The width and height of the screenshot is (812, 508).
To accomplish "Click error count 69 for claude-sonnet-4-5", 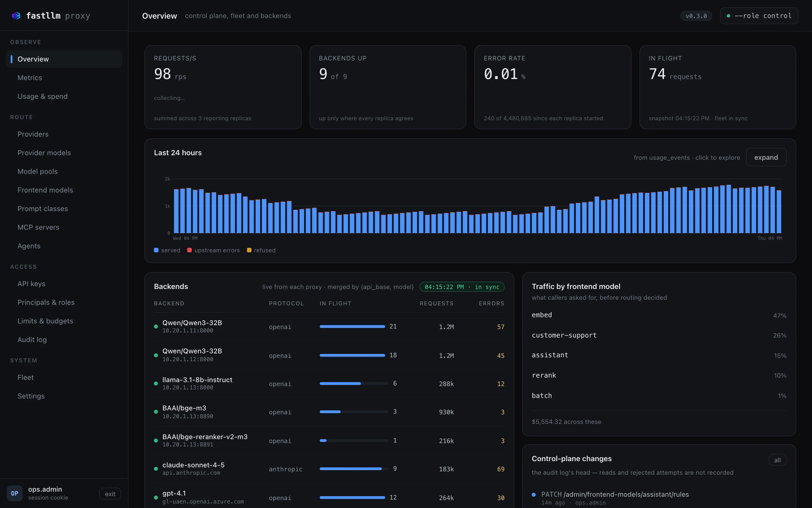I will coord(501,469).
